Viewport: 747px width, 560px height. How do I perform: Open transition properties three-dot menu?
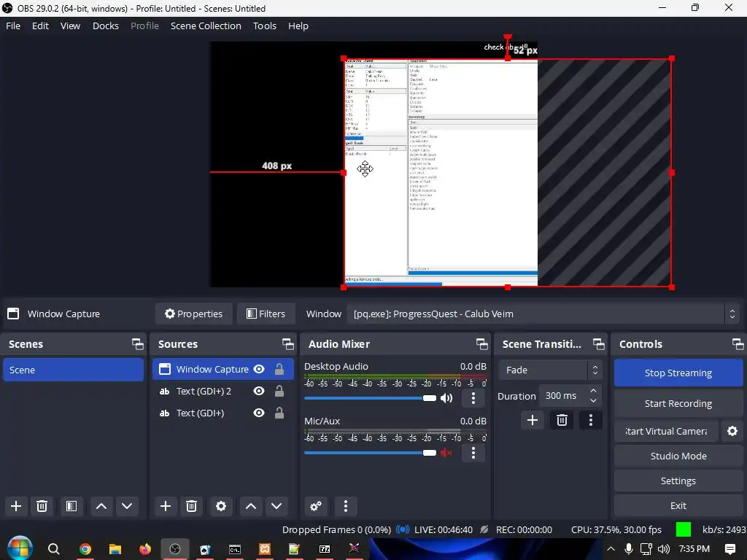(x=591, y=420)
